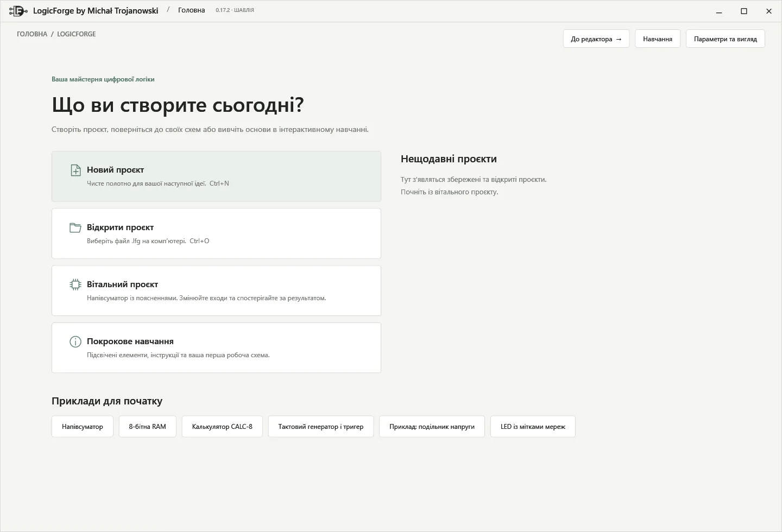Click the Головна title bar label
Image resolution: width=782 pixels, height=532 pixels.
pyautogui.click(x=192, y=10)
